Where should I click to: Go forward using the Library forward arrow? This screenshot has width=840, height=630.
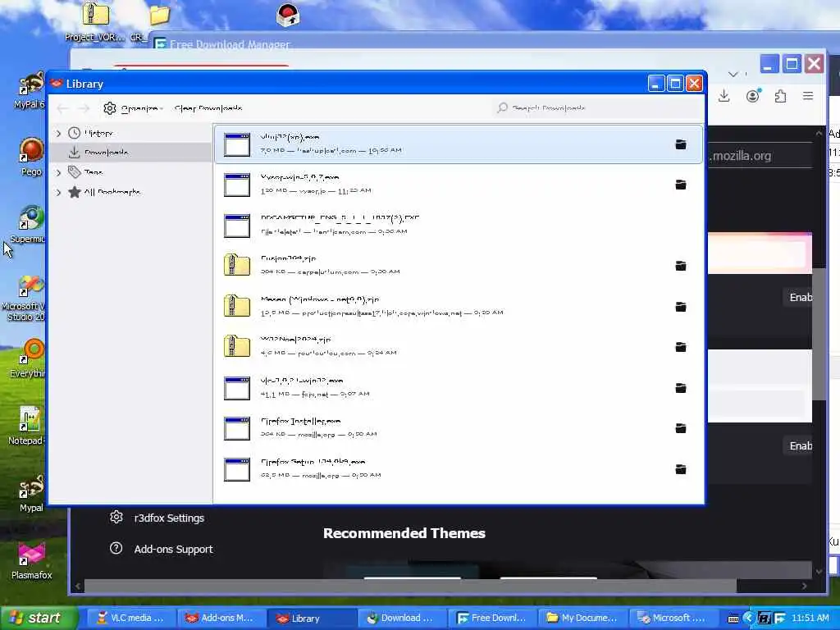click(x=84, y=108)
